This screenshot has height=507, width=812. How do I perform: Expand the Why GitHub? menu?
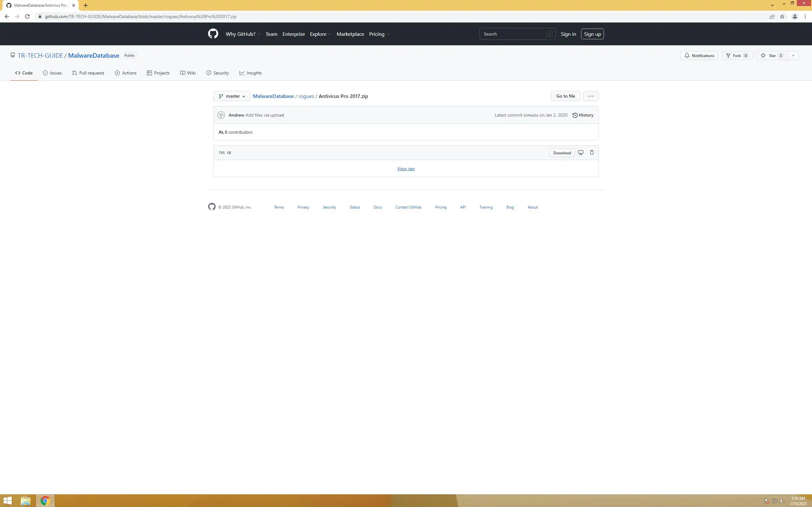[x=243, y=34]
